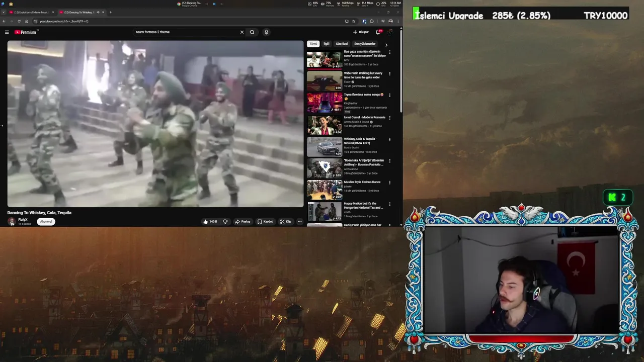Open options menu for Ionut Cercel video
Viewport: 644px width, 362px height.
(x=389, y=118)
